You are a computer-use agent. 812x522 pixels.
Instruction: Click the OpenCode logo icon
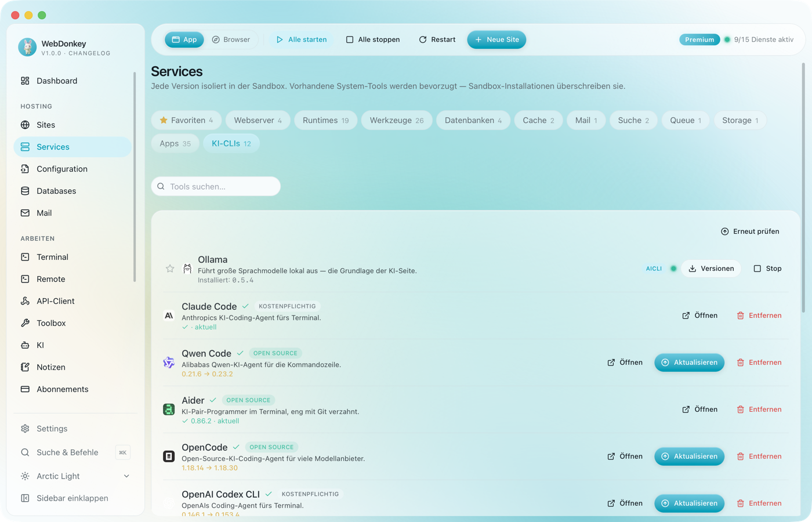(169, 456)
